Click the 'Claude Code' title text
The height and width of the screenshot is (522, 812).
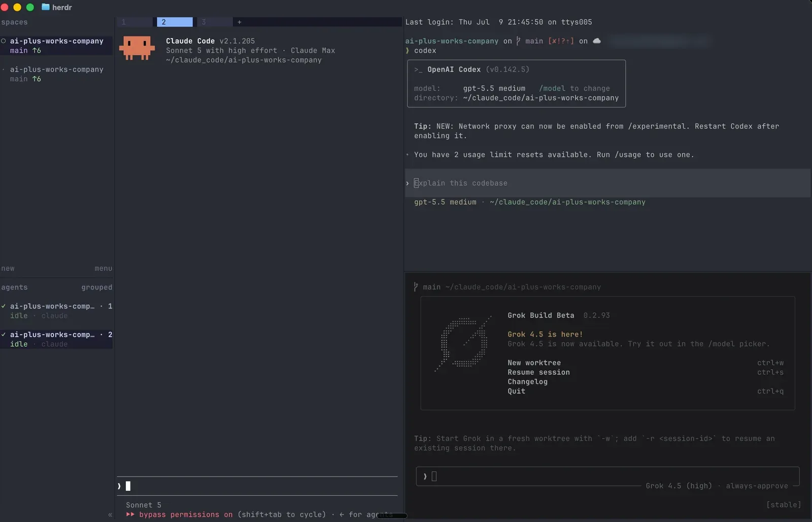190,41
